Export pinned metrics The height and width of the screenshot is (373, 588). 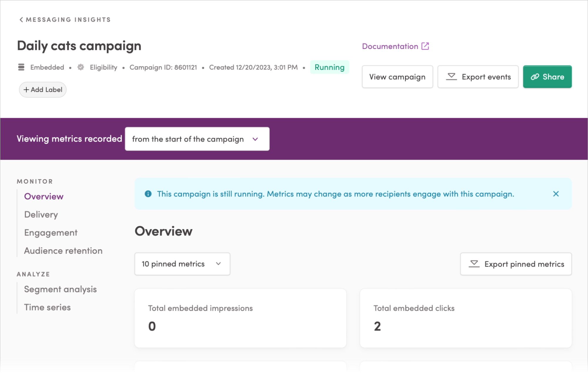tap(516, 264)
